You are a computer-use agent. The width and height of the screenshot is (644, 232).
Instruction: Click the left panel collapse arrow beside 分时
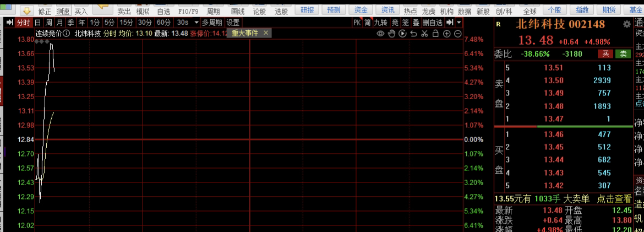point(10,22)
